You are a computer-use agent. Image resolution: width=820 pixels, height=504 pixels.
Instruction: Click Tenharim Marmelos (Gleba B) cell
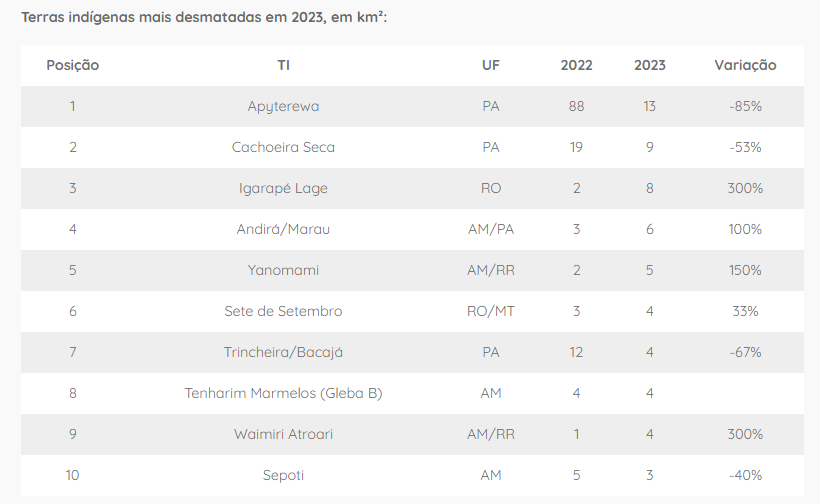(283, 393)
